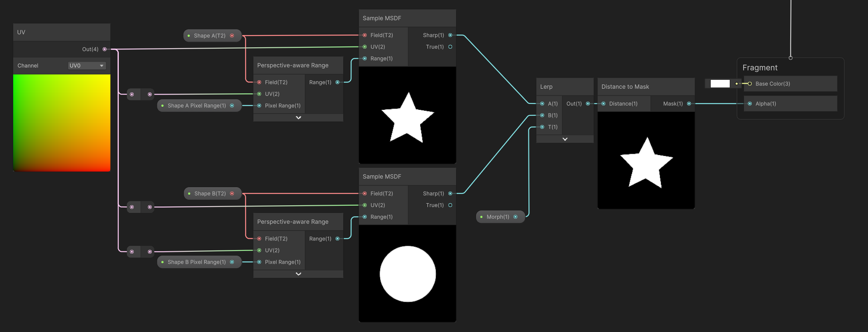Click the Channel label in UV node
The image size is (868, 332).
tap(28, 65)
